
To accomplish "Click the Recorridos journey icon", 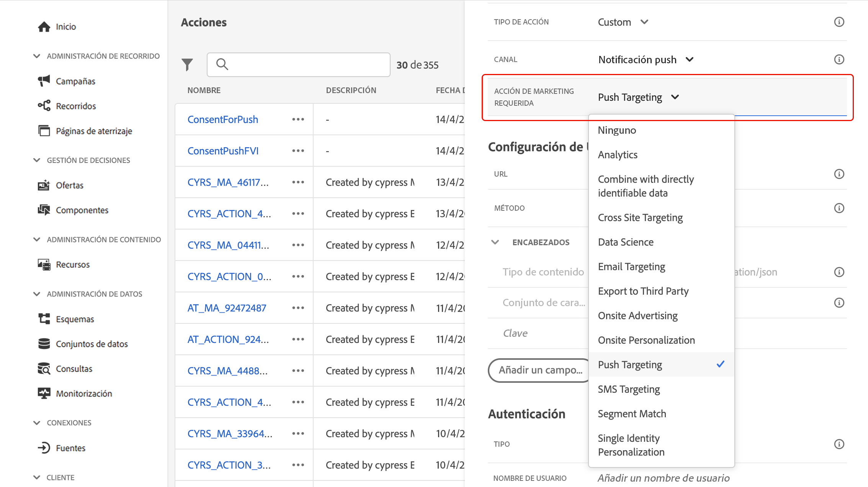I will click(x=44, y=106).
